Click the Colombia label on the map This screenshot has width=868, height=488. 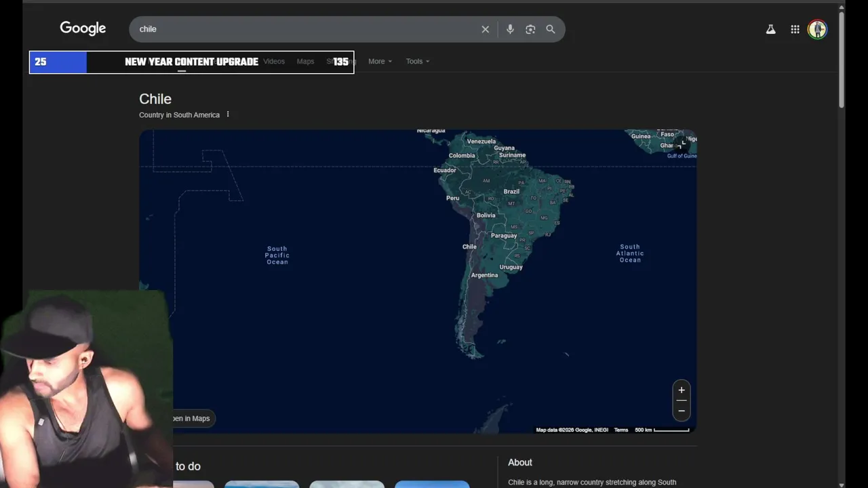tap(462, 155)
